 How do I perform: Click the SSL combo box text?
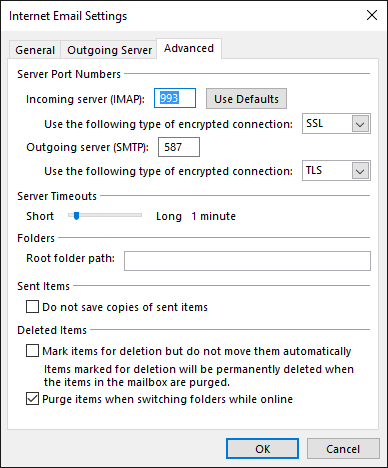(314, 124)
